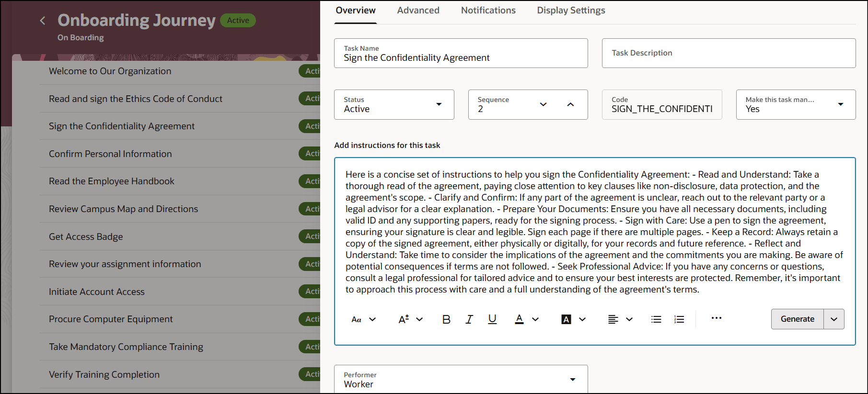Click the Active badge beside Onboarding Journey

click(x=238, y=21)
